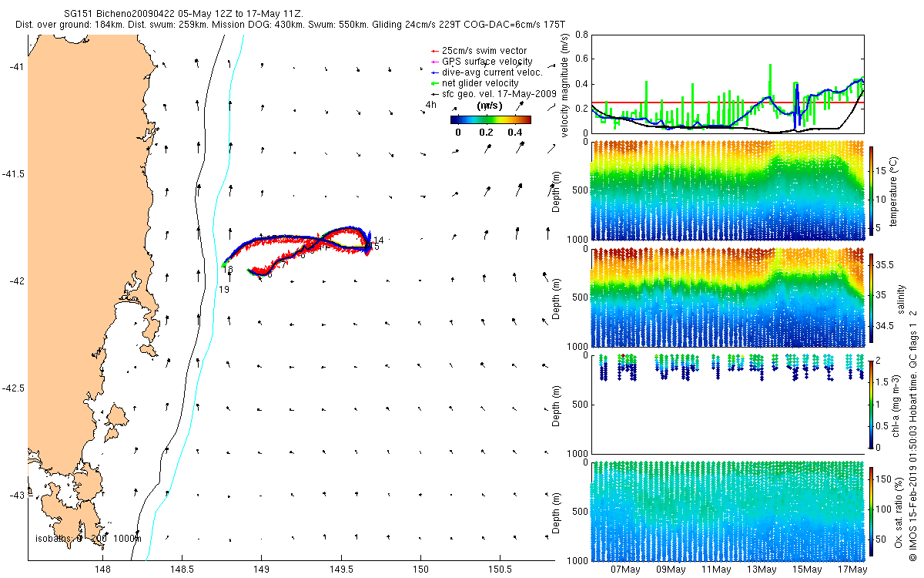Click dive number 18 on the glider track

tap(227, 270)
